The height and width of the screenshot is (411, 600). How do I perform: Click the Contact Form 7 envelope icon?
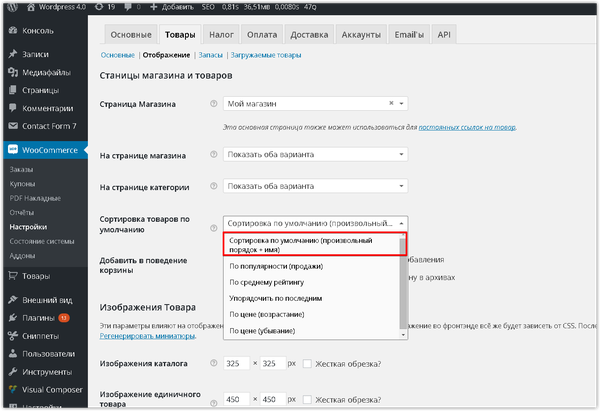[x=13, y=126]
